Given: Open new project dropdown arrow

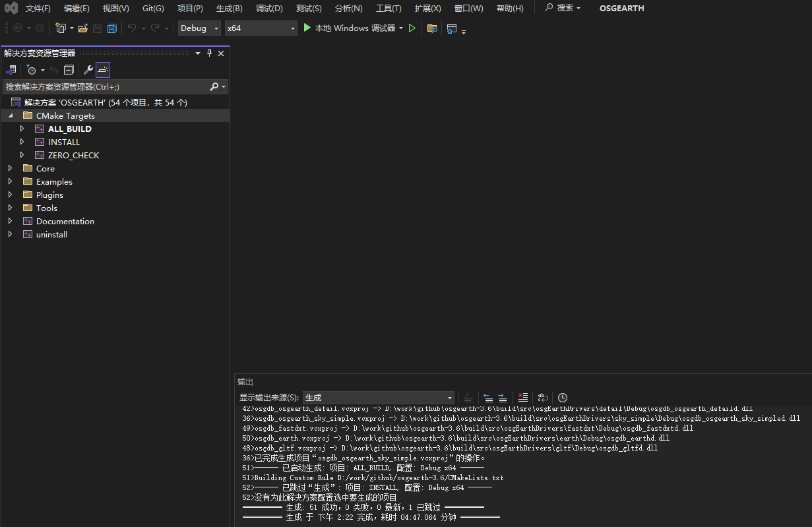Looking at the screenshot, I should (72, 28).
